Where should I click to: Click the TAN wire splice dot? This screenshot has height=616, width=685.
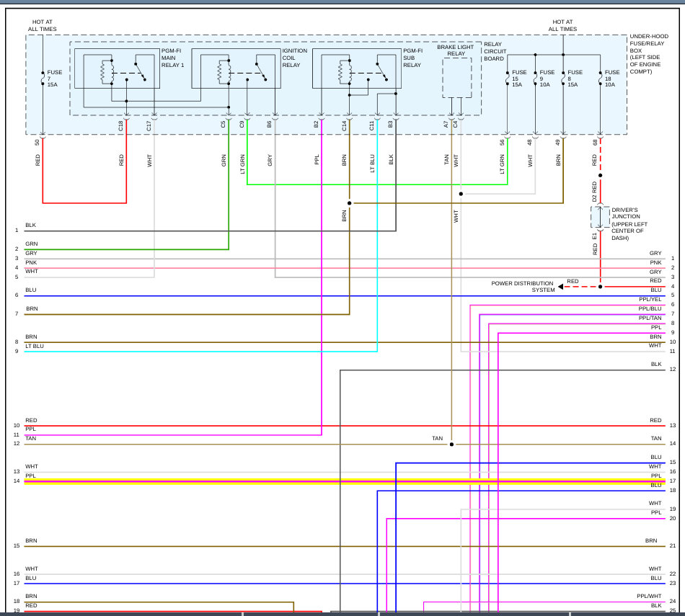pyautogui.click(x=451, y=445)
